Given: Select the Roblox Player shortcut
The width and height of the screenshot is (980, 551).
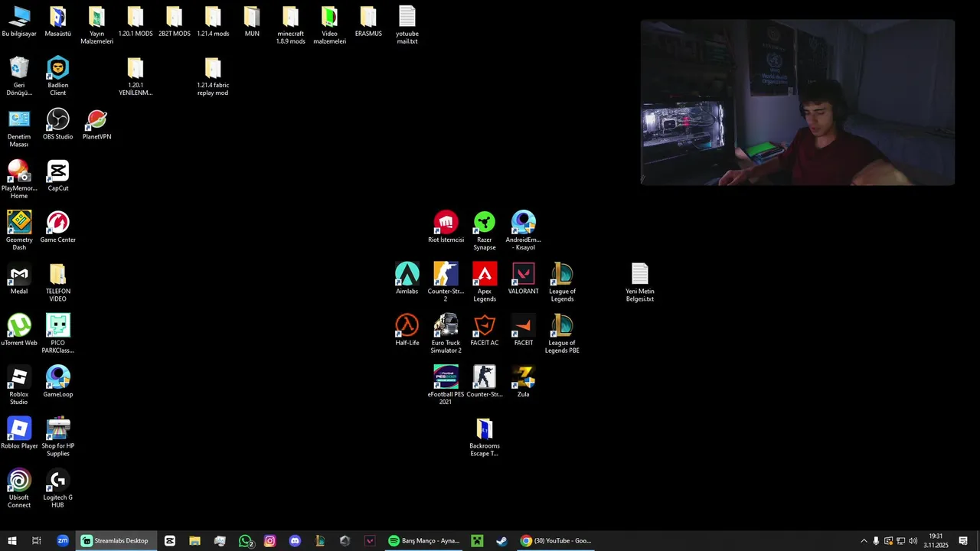Looking at the screenshot, I should click(x=19, y=433).
